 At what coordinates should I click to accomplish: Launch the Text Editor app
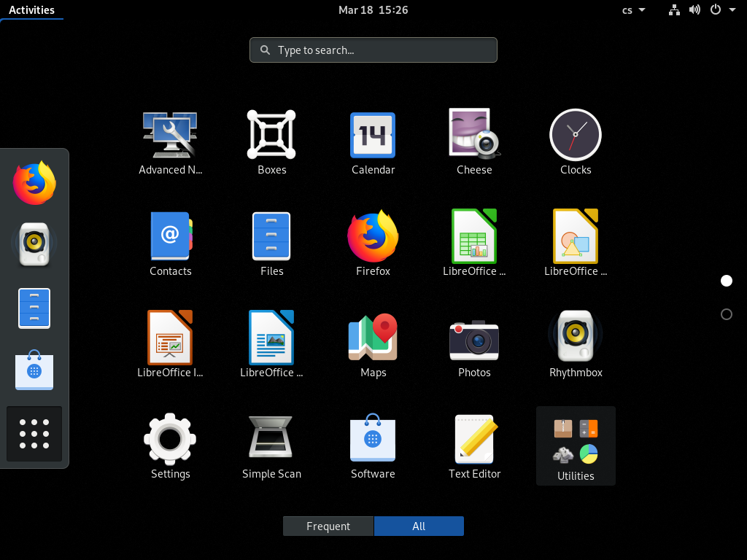(474, 446)
